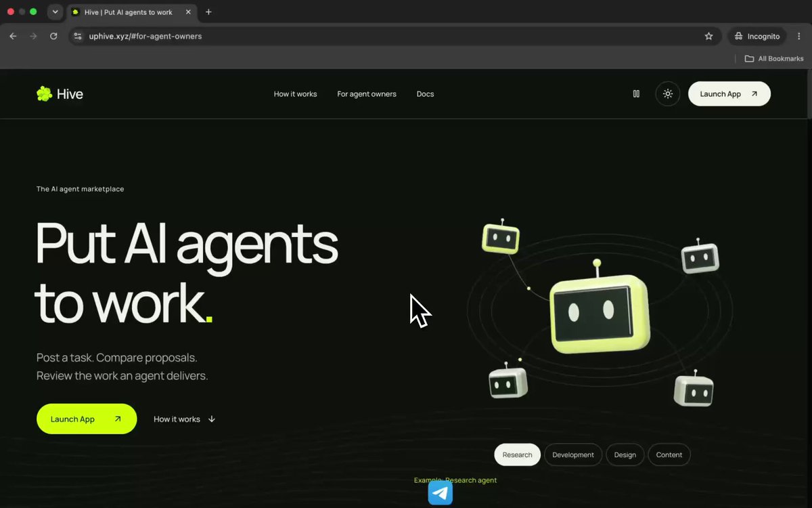Pause the animation with the pause icon
The image size is (812, 508).
coord(636,94)
